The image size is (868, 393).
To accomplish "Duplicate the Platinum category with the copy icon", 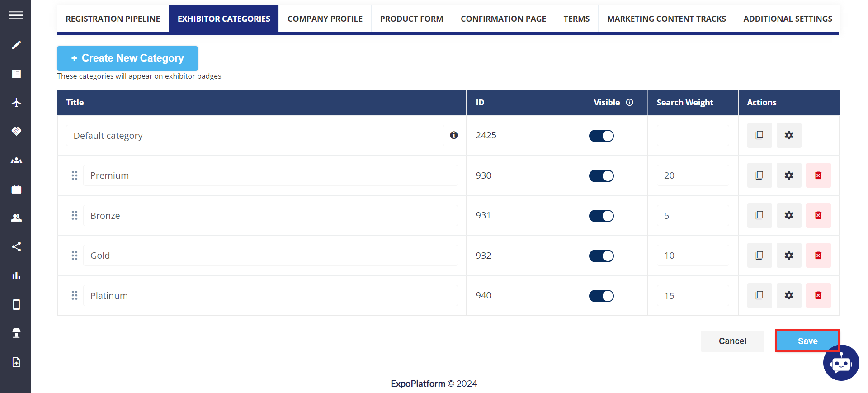I will point(759,295).
